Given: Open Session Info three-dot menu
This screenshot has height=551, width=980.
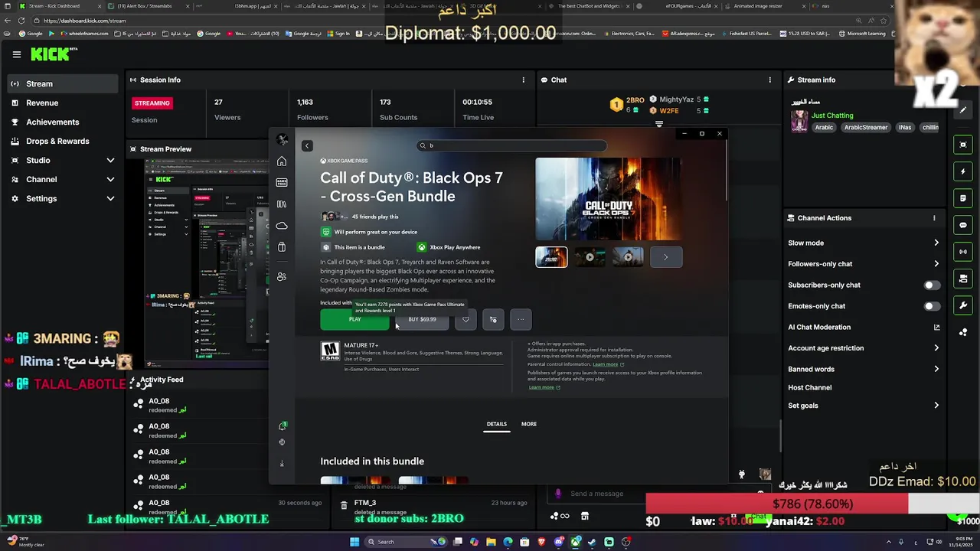Looking at the screenshot, I should (x=524, y=80).
